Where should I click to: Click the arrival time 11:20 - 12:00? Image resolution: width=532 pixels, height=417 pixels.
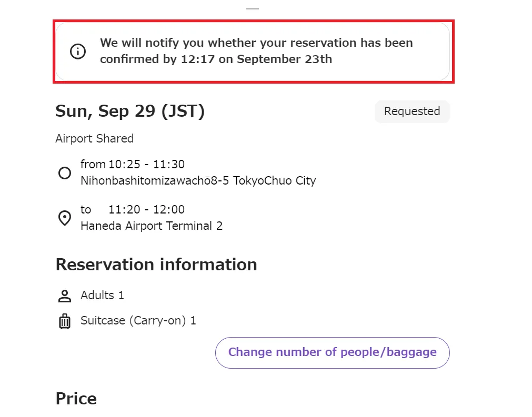146,210
